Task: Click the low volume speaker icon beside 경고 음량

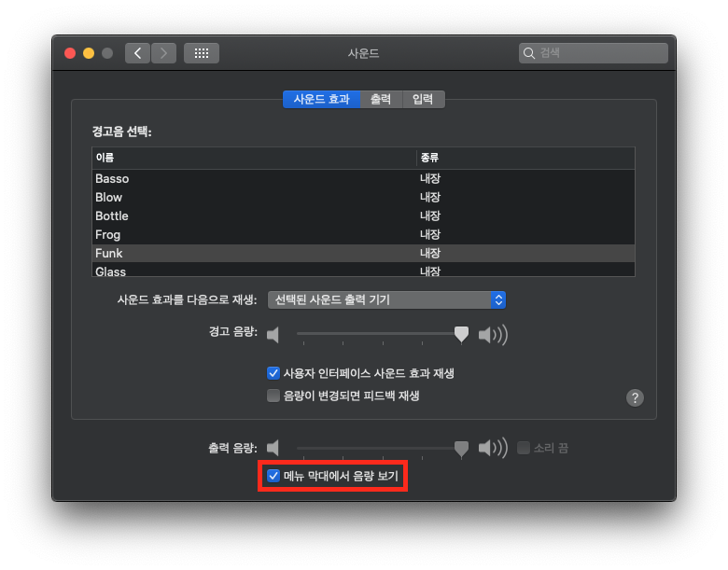Action: (273, 335)
